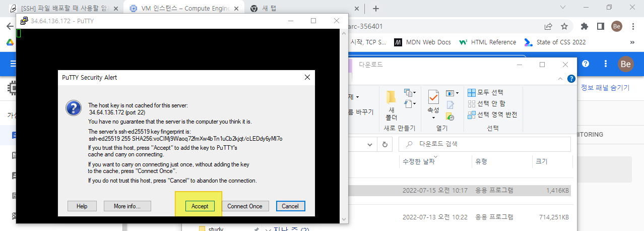The height and width of the screenshot is (231, 644).
Task: Click the edit file icon in the ribbon
Action: (x=450, y=105)
